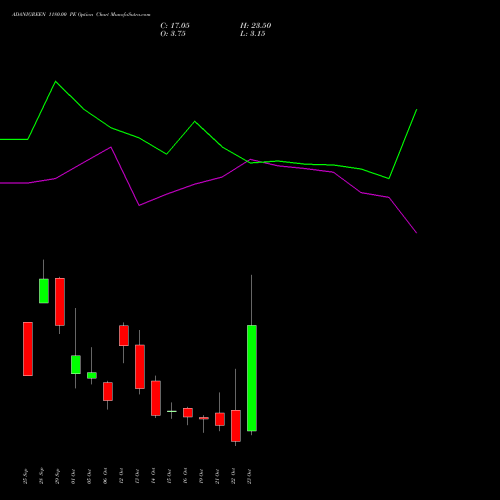The image size is (500, 500).
Task: Select the red candlestick above 21 Oct
Action: [220, 419]
